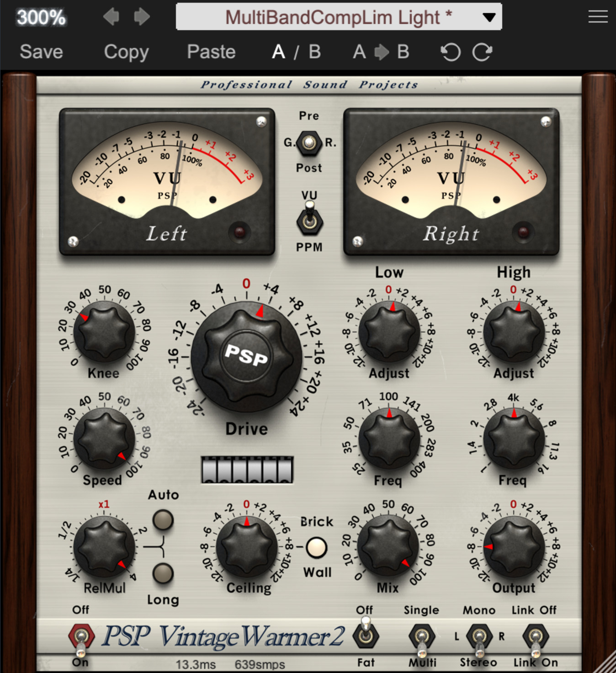Click the Knee knob

click(104, 332)
